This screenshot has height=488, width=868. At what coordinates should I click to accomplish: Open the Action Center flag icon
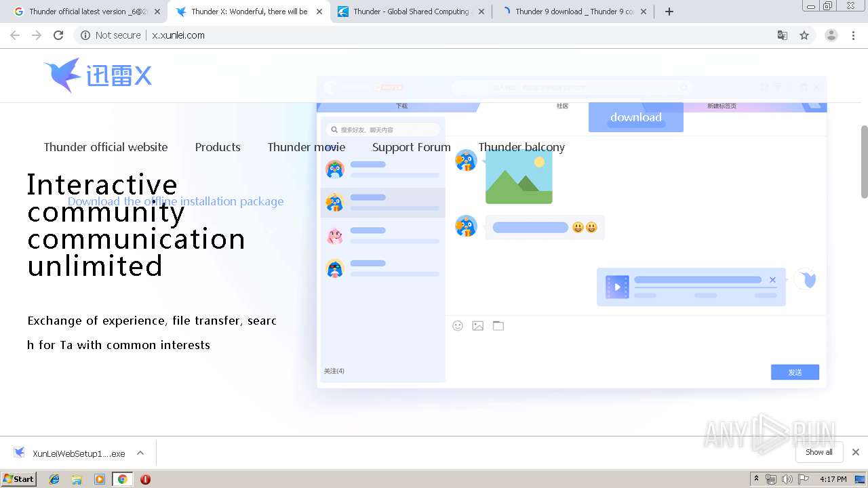tap(804, 479)
